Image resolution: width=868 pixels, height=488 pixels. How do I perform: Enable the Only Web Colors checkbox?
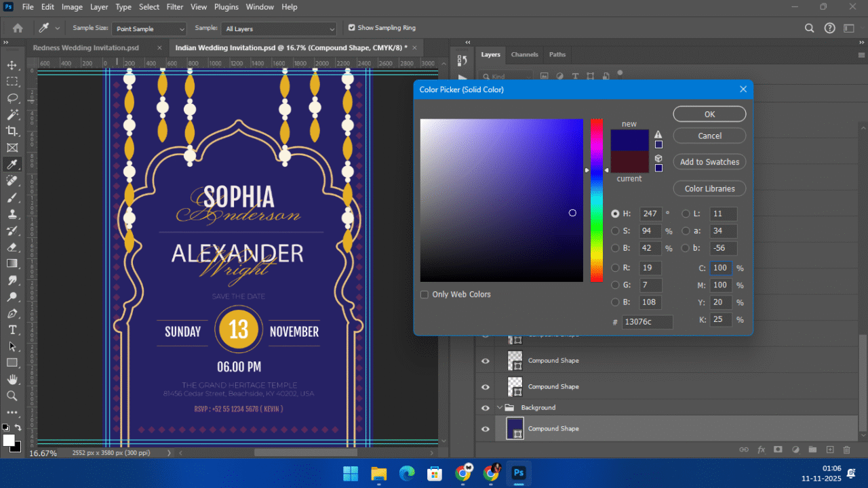(425, 295)
